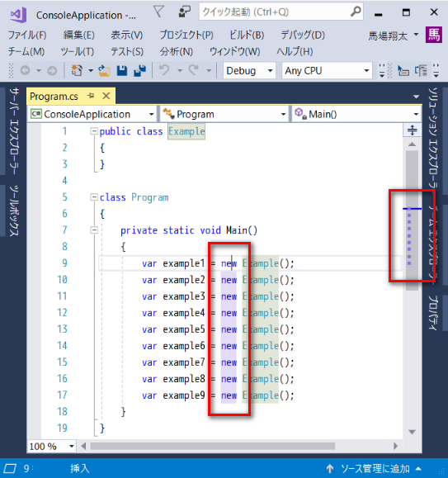Collapse the Main method outline region
The image size is (448, 478).
coord(94,230)
